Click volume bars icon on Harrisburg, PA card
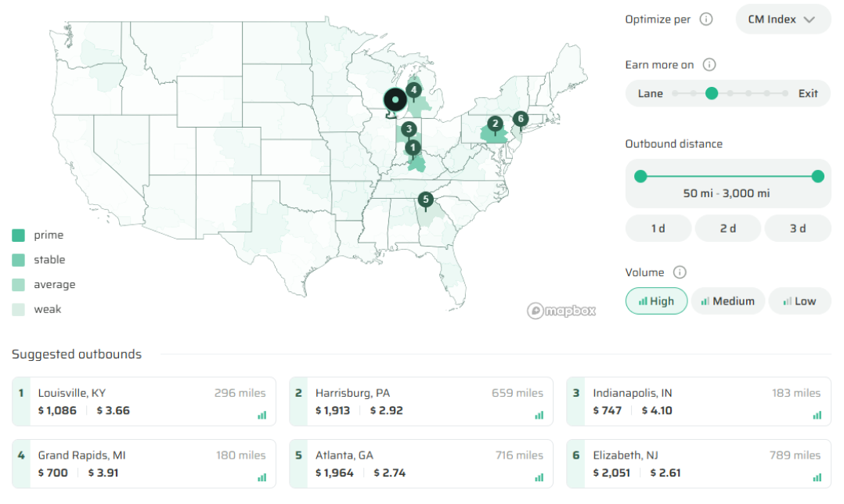 point(539,416)
